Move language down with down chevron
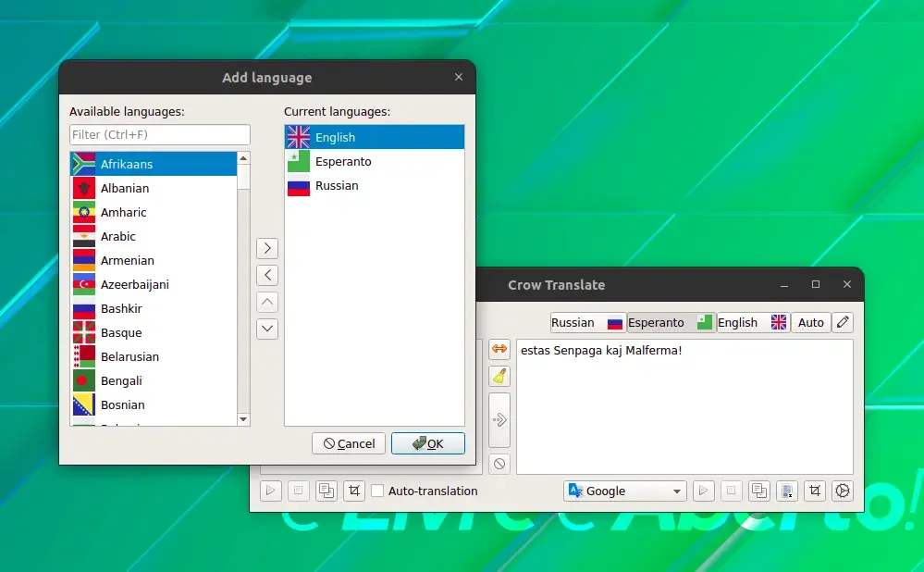This screenshot has width=924, height=572. tap(267, 329)
